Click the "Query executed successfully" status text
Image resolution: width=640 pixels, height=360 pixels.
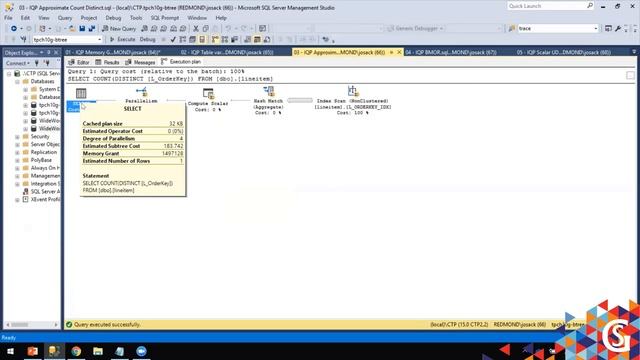107,324
